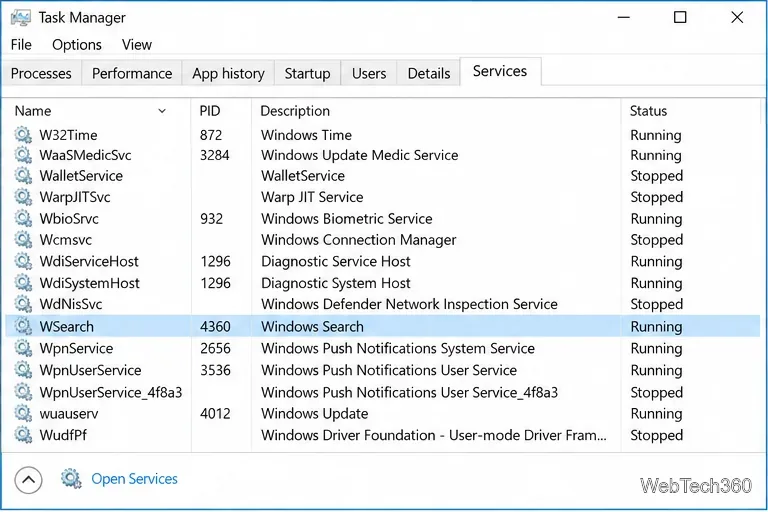The image size is (768, 512).
Task: Click the gear icon beside W32Time
Action: (23, 135)
